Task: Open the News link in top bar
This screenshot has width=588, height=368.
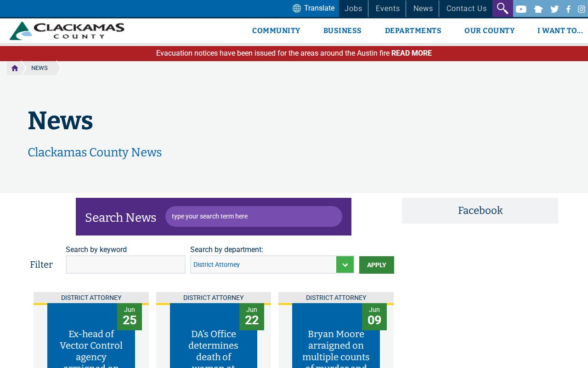Action: (x=423, y=8)
